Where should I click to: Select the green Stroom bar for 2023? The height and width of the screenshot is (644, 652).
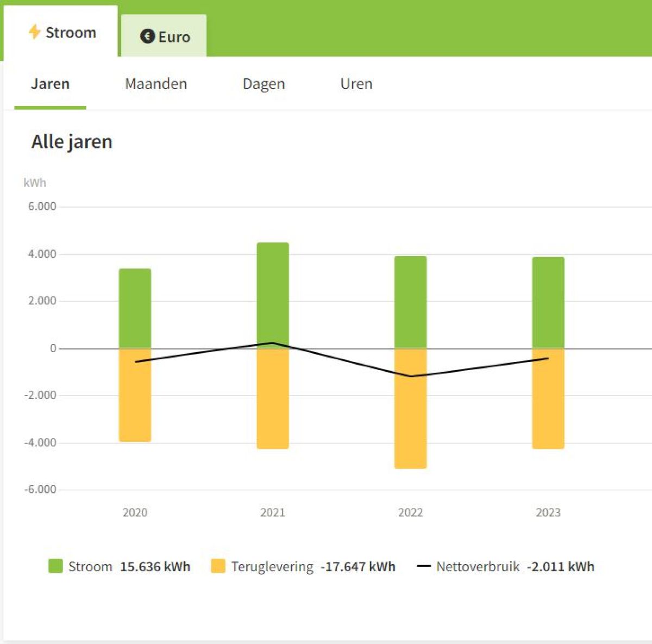(x=548, y=302)
